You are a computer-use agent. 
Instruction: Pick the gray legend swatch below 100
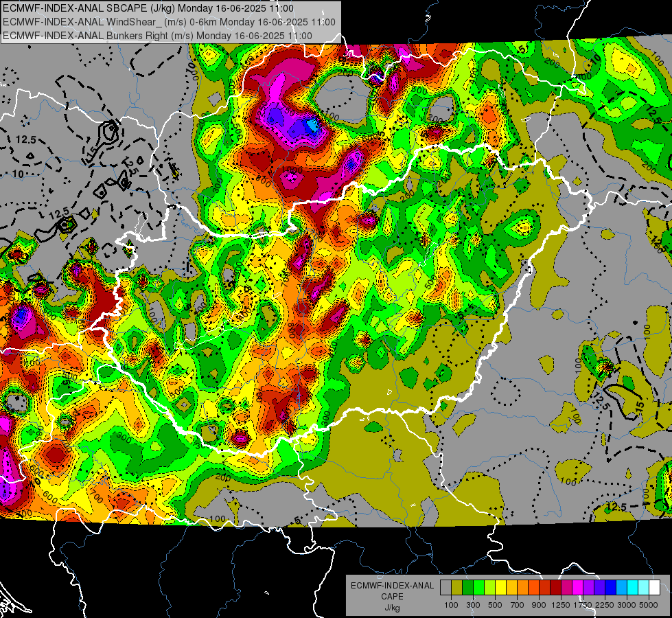point(445,588)
